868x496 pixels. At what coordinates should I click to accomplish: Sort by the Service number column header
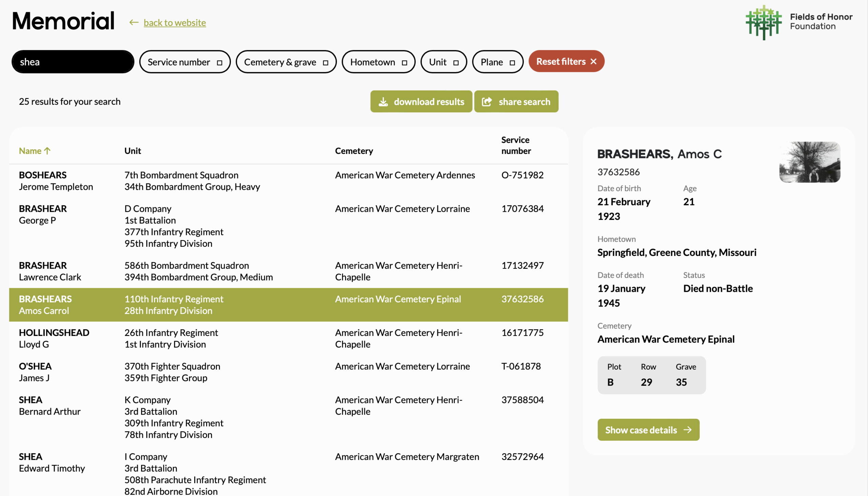click(x=516, y=145)
